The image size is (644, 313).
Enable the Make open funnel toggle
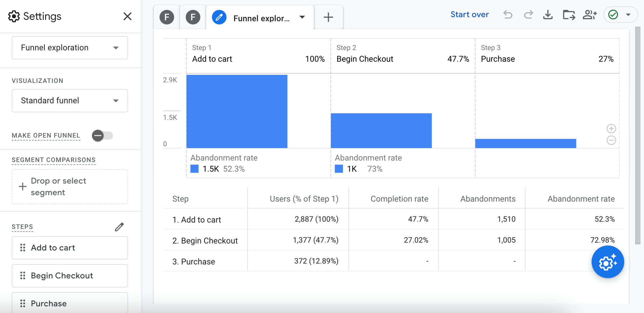pos(102,135)
